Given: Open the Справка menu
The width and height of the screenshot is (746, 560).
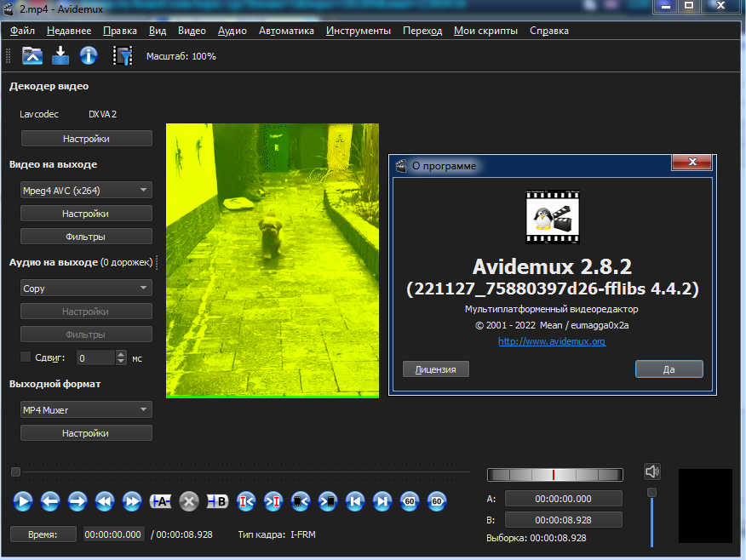Looking at the screenshot, I should (x=549, y=31).
